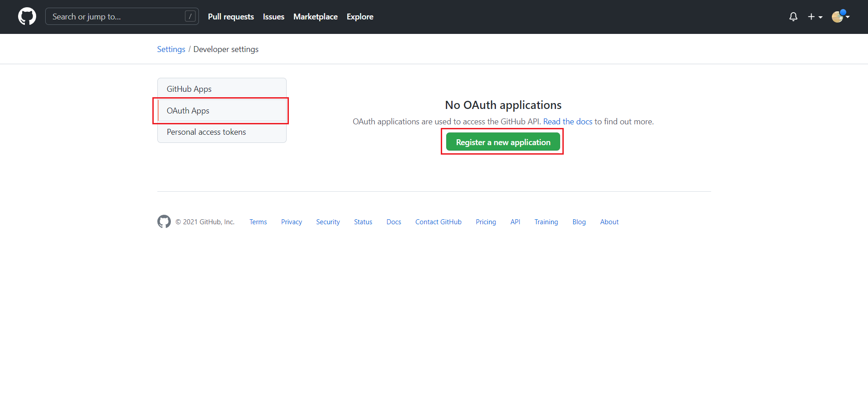This screenshot has height=406, width=868.
Task: Click the © 2021 GitHub, Inc. text
Action: coord(205,222)
